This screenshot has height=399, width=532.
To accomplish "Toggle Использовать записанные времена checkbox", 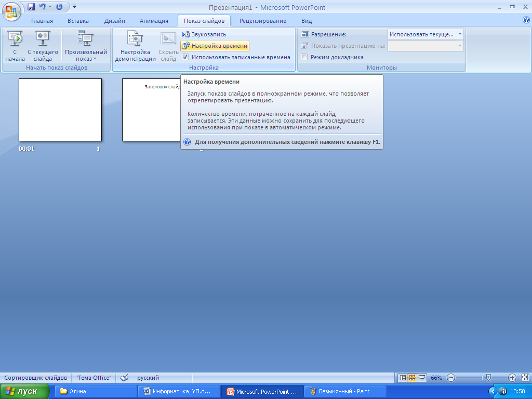I will pos(185,57).
